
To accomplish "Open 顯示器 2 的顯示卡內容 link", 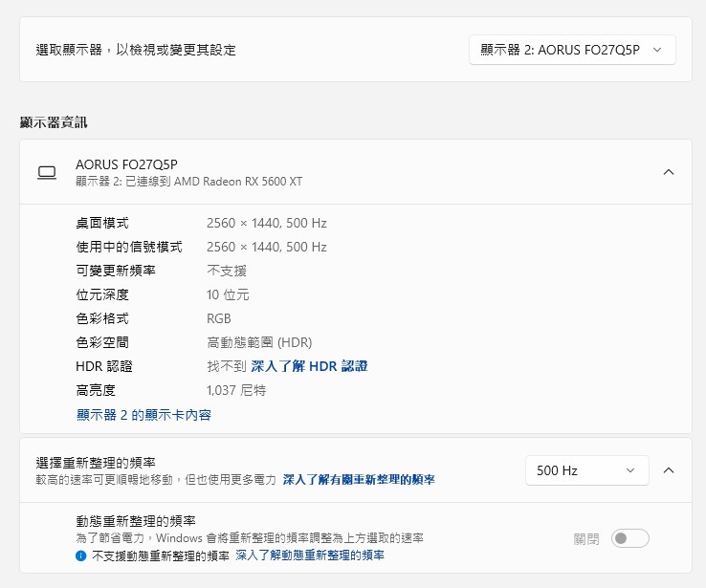I will tap(143, 415).
